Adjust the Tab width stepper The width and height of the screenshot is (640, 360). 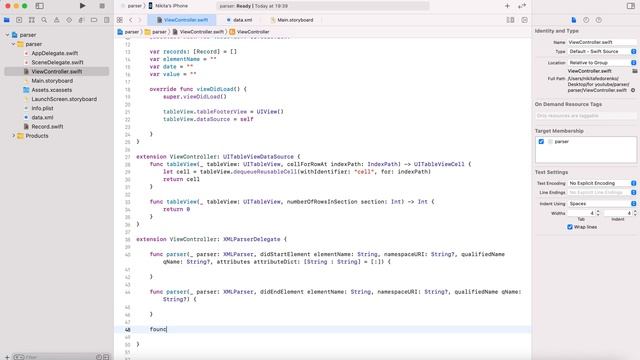598,213
